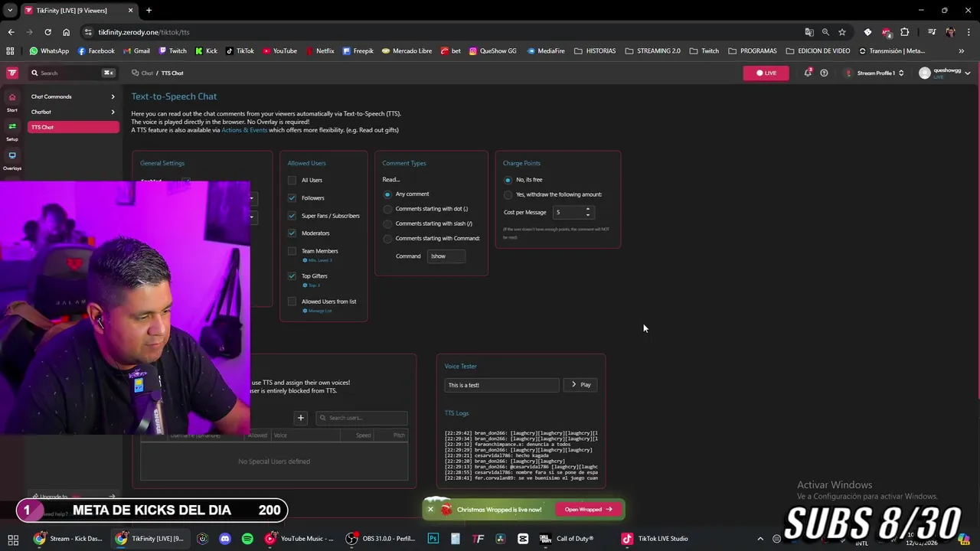Click the TikFinity logo icon
This screenshot has width=980, height=551.
click(x=12, y=73)
